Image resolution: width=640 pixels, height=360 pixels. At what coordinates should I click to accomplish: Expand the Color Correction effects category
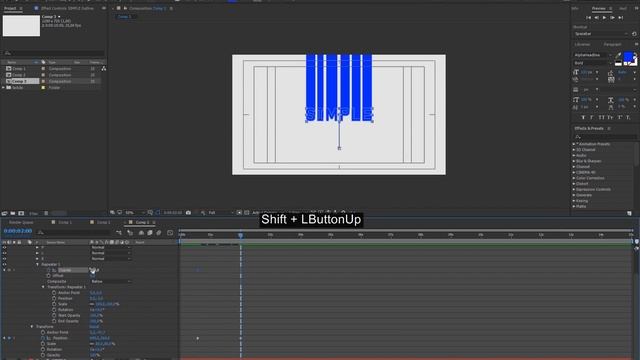(x=574, y=178)
